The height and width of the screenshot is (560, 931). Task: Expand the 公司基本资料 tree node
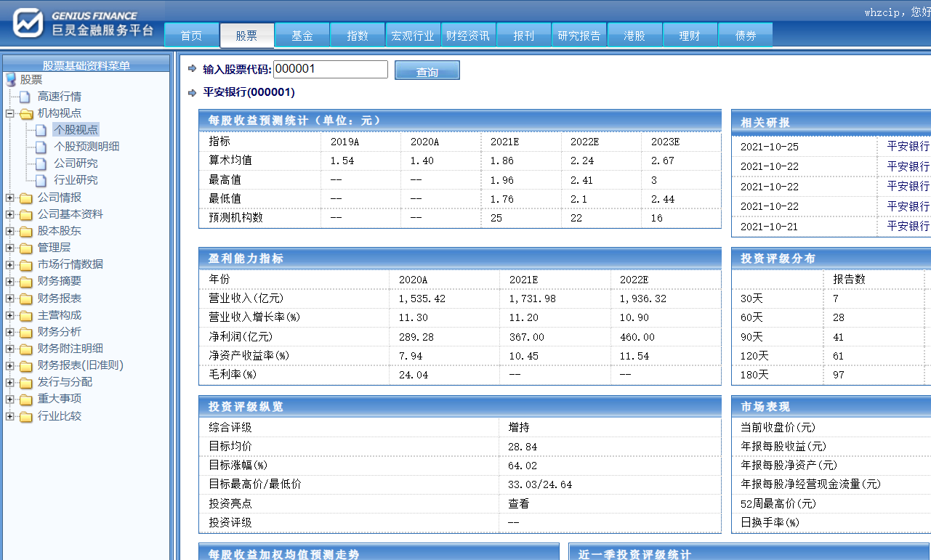click(x=9, y=214)
